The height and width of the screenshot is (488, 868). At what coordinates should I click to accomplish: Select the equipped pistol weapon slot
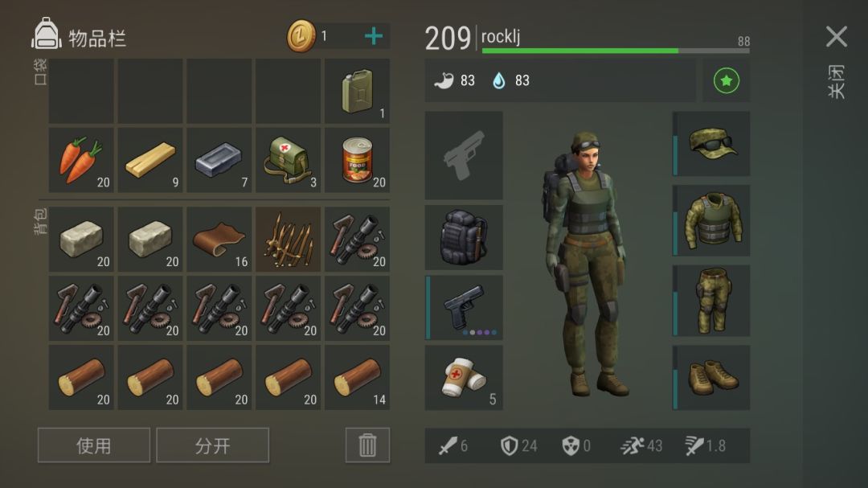pos(464,307)
